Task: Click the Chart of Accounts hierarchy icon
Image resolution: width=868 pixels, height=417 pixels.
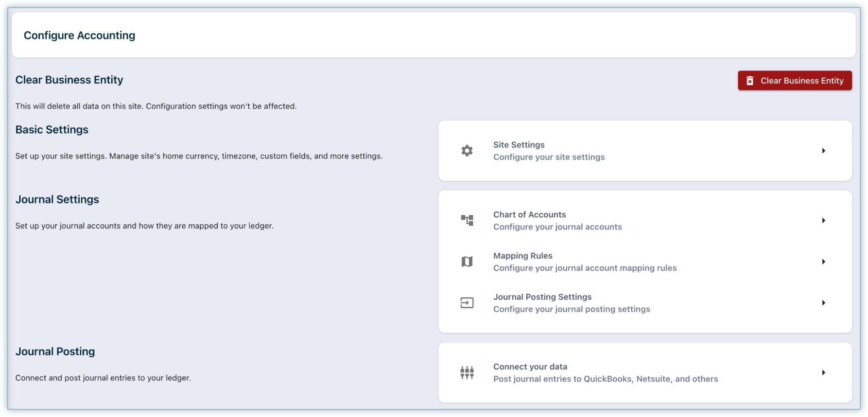Action: pyautogui.click(x=467, y=220)
